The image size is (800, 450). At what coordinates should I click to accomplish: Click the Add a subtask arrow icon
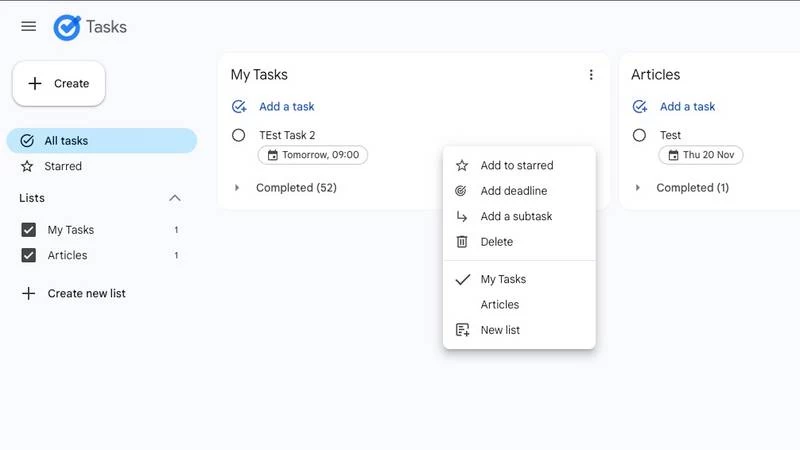click(x=462, y=216)
